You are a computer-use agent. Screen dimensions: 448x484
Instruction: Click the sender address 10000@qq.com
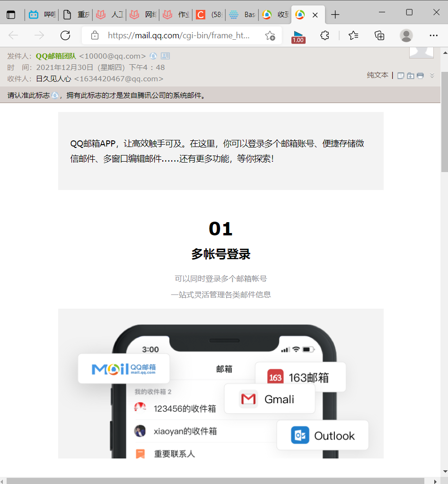coord(112,56)
